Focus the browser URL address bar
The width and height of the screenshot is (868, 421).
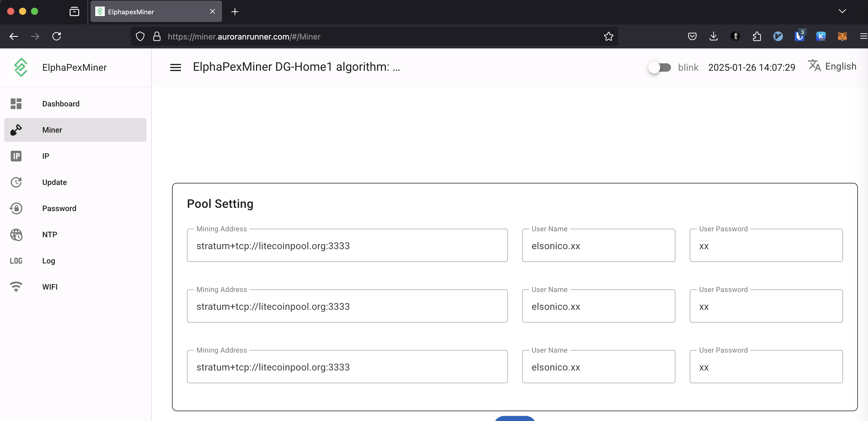[374, 36]
